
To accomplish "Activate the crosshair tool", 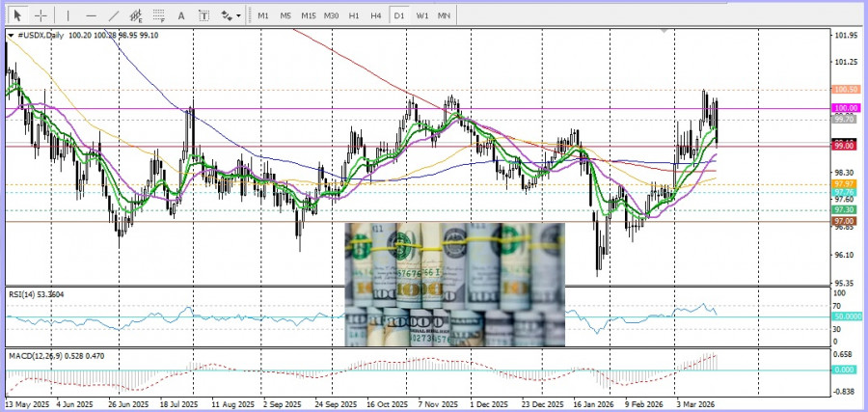I will pos(41,15).
